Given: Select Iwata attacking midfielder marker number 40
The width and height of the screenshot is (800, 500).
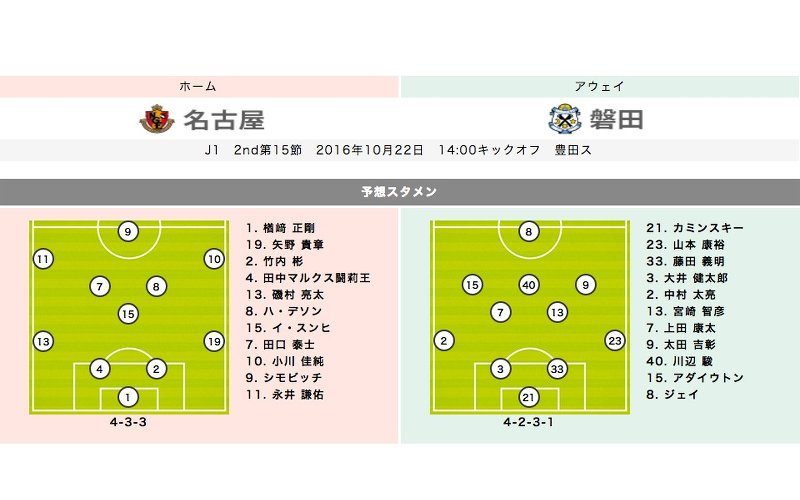Looking at the screenshot, I should (x=529, y=286).
